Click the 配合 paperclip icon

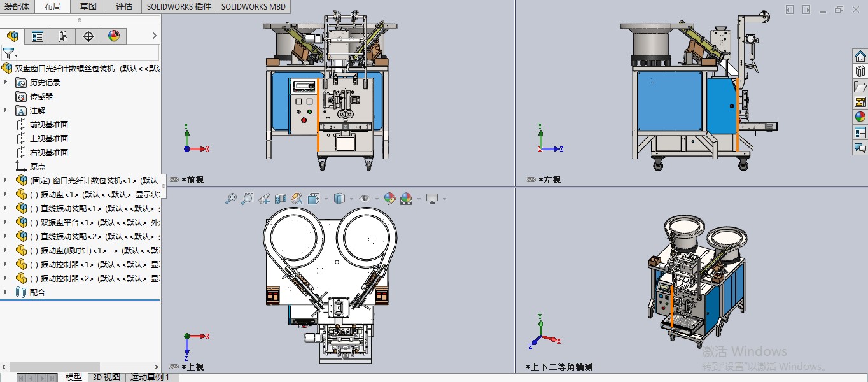[x=20, y=292]
